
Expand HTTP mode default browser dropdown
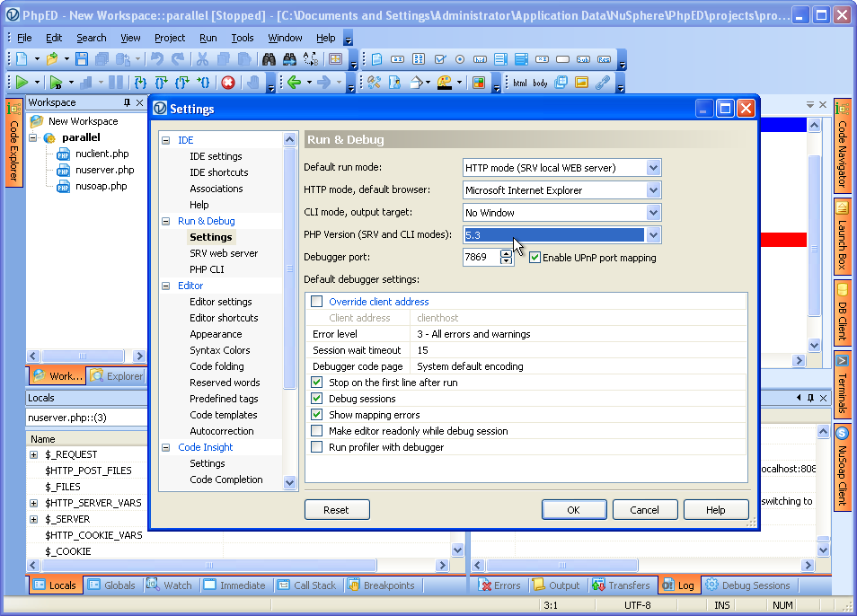[x=653, y=190]
